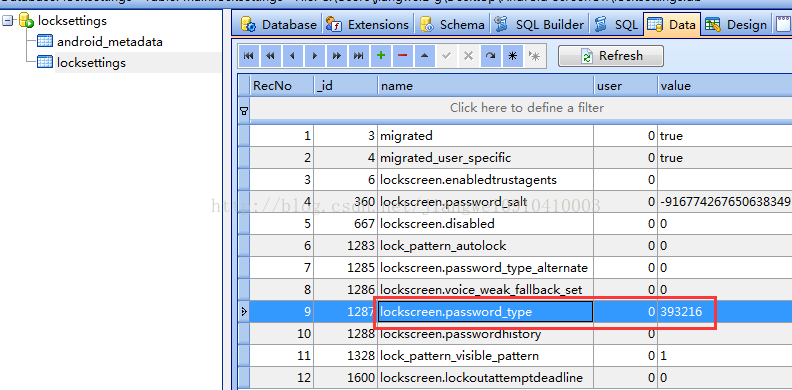This screenshot has height=390, width=792.
Task: Select the locksettings database root node
Action: [x=72, y=21]
